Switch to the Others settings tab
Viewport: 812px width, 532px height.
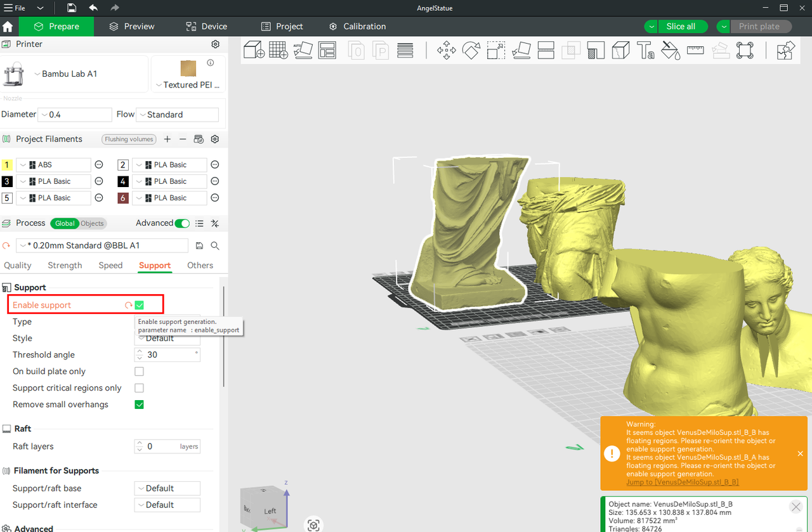coord(200,266)
